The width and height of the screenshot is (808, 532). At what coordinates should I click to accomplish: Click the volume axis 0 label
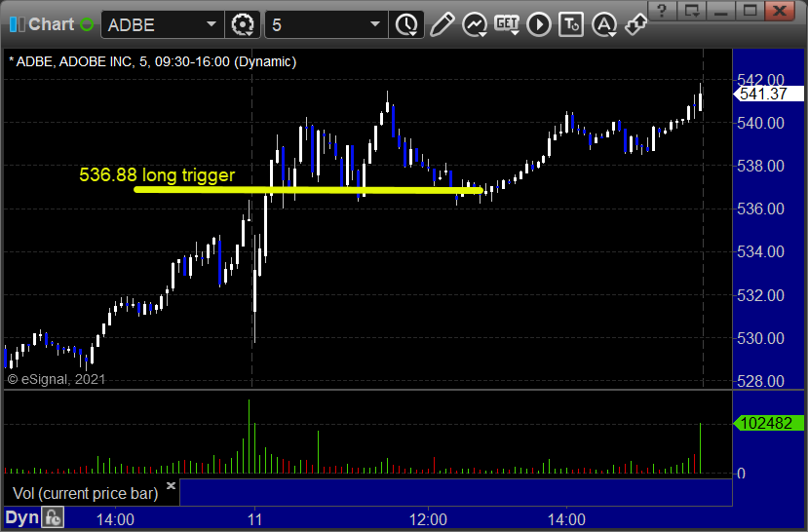[741, 474]
